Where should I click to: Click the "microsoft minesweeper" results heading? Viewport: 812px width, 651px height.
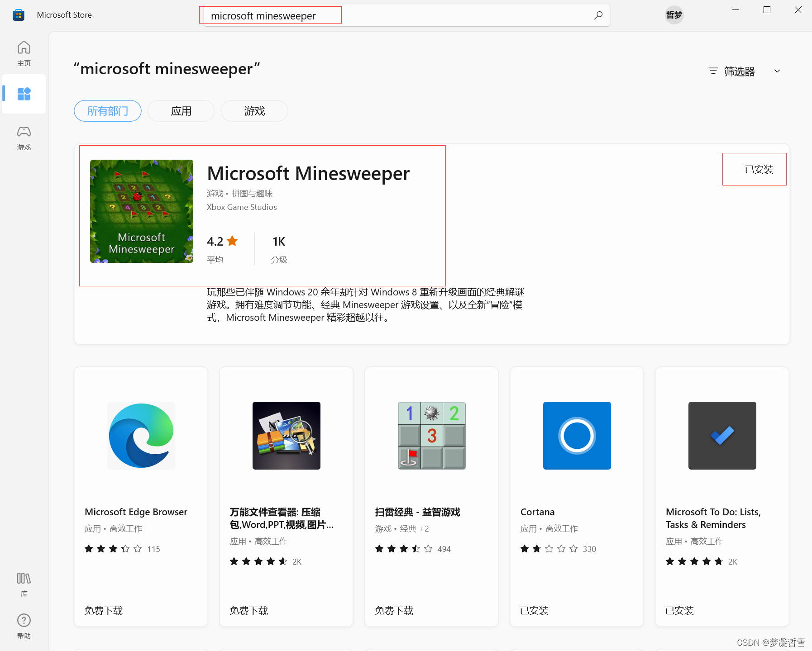point(167,69)
